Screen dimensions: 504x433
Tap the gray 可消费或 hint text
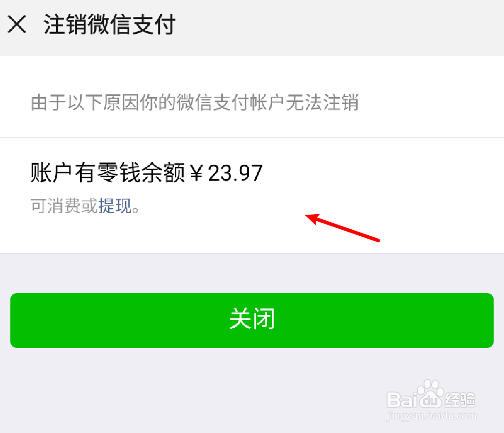tap(64, 206)
